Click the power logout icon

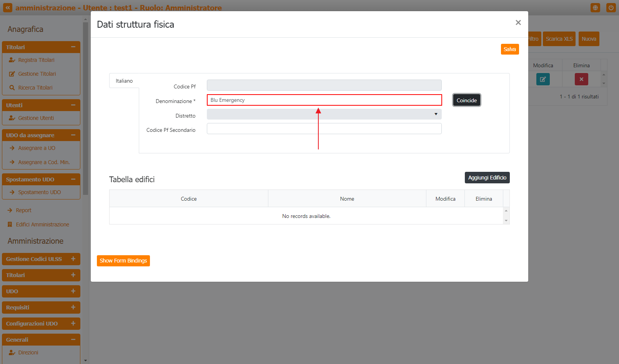(x=611, y=8)
